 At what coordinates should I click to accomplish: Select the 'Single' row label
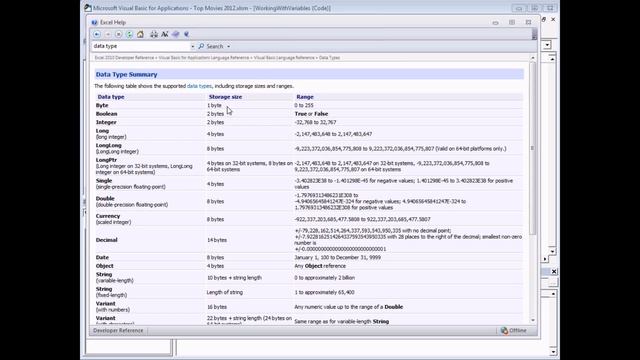(104, 180)
